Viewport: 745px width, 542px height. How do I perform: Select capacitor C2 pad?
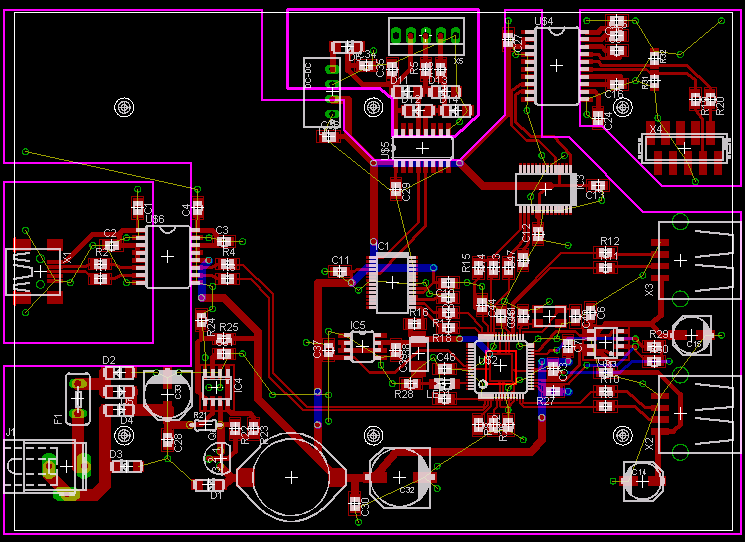click(x=112, y=245)
